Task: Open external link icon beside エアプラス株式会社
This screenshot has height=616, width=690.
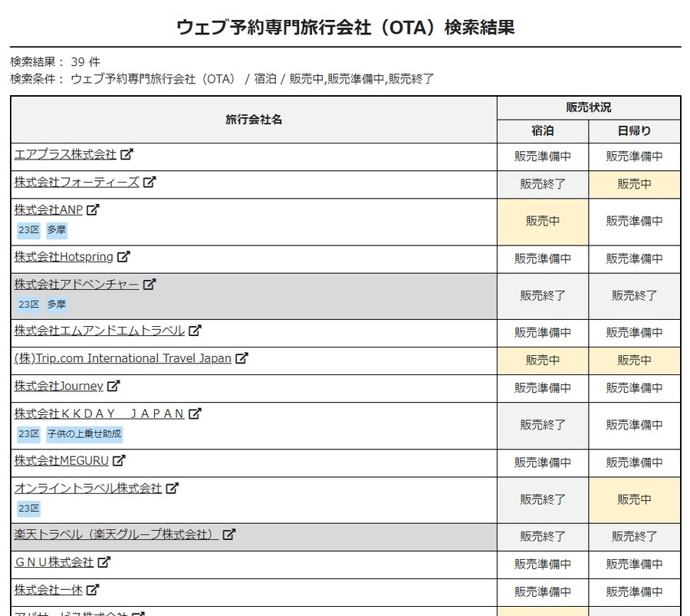Action: click(x=127, y=154)
